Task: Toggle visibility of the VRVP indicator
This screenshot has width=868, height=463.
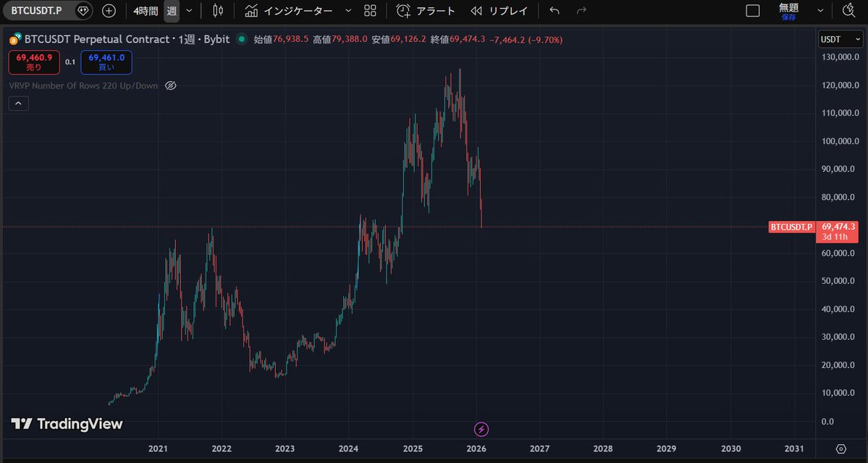Action: tap(170, 85)
